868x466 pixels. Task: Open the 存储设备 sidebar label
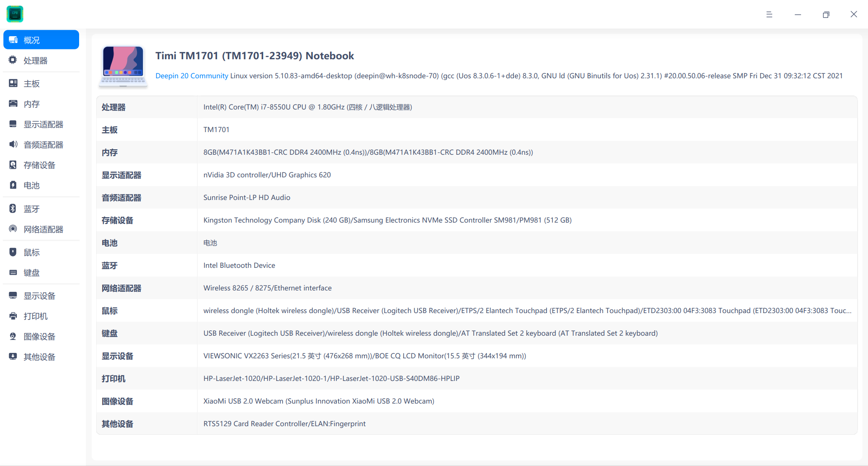pos(39,165)
